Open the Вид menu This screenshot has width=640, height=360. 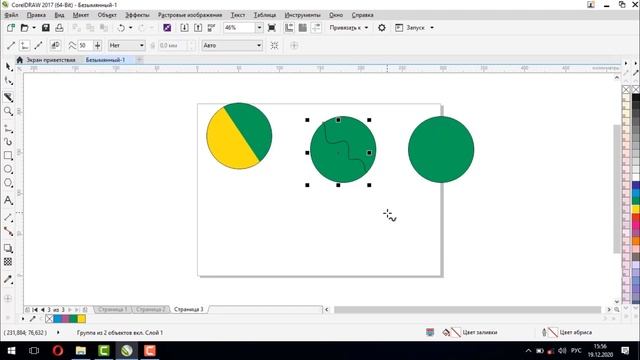click(x=60, y=15)
